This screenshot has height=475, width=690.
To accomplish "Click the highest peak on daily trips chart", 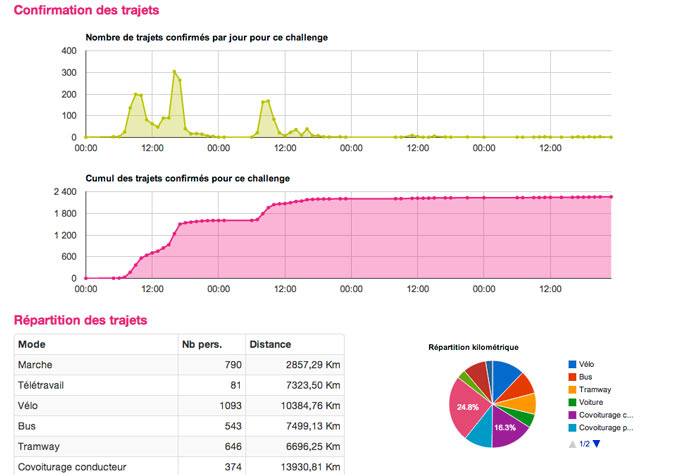I will (174, 72).
